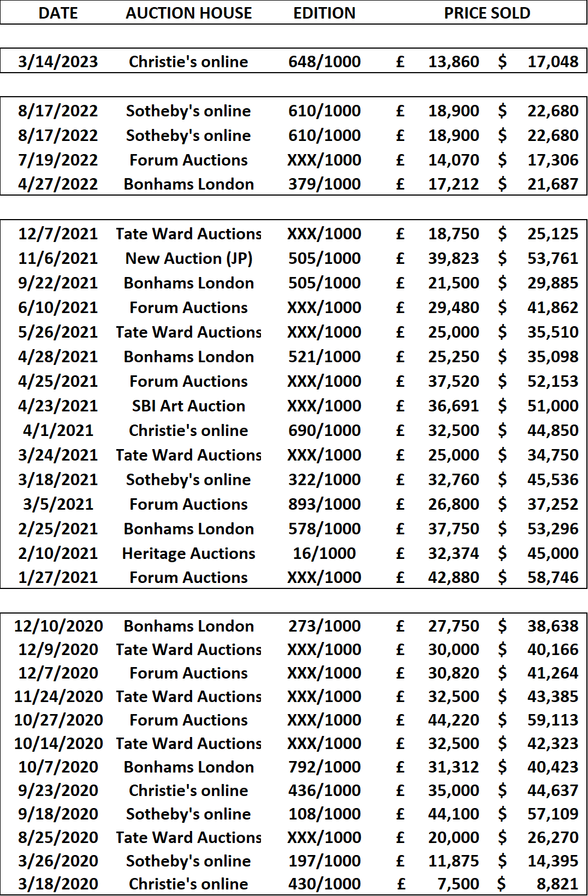
Task: Click the 16/1000 edition cell
Action: (x=324, y=553)
